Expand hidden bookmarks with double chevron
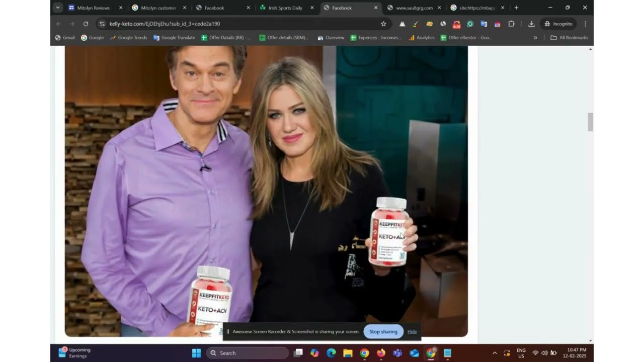 [535, 38]
